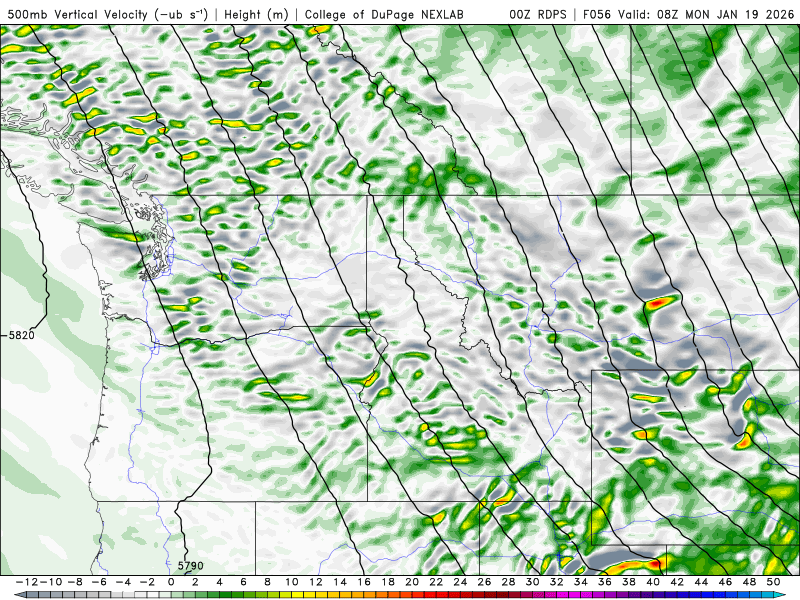Click the 4 value on the color scale
The width and height of the screenshot is (800, 600).
[219, 582]
